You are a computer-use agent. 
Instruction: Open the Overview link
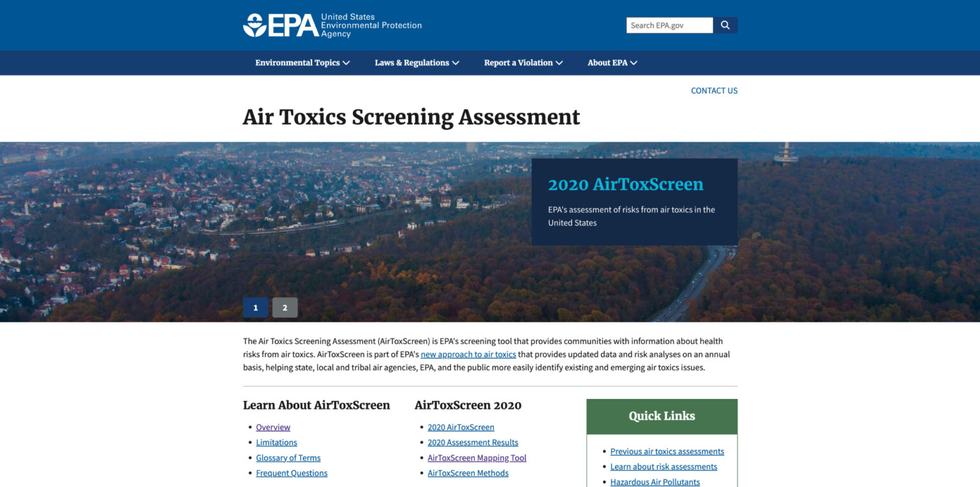tap(273, 427)
